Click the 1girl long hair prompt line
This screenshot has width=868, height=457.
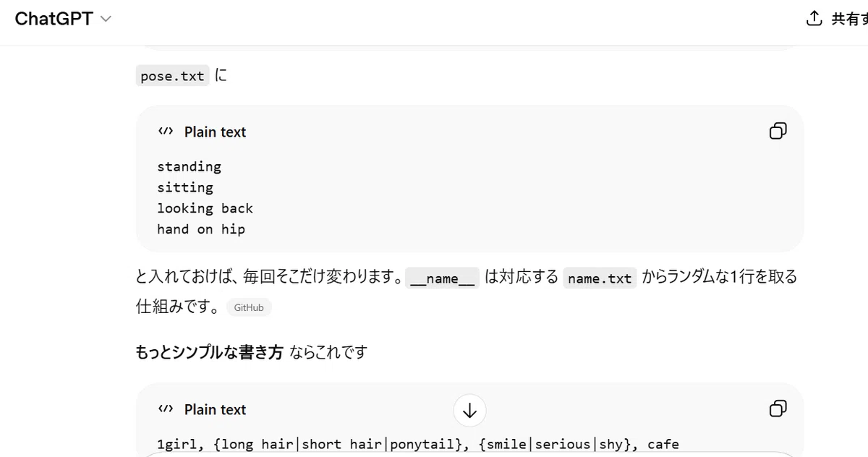point(418,445)
